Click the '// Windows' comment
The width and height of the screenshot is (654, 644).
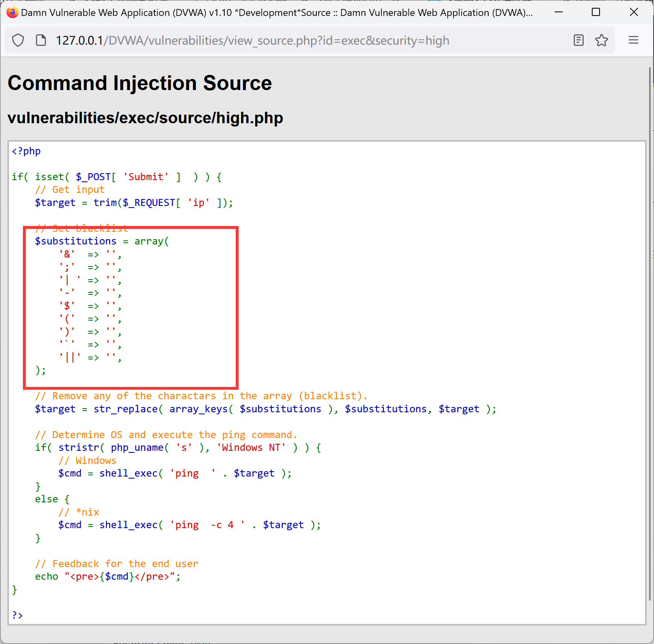(x=88, y=461)
